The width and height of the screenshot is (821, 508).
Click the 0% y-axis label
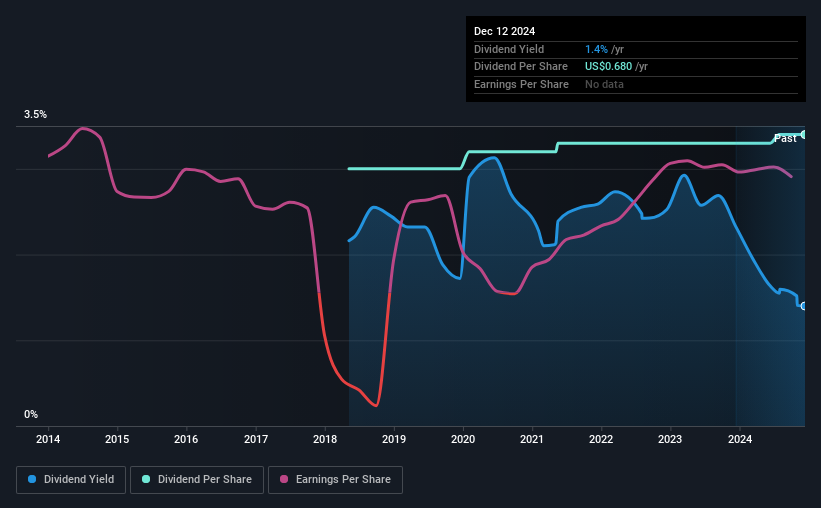[x=31, y=414]
